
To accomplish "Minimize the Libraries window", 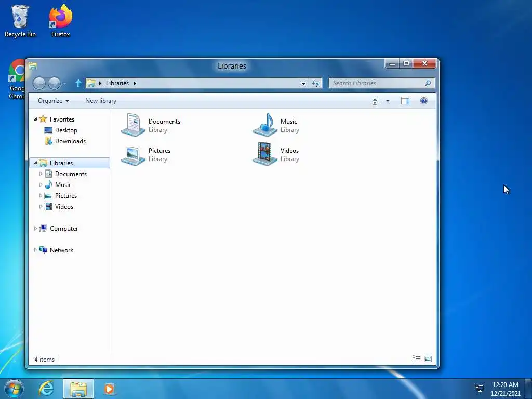I will tap(392, 63).
